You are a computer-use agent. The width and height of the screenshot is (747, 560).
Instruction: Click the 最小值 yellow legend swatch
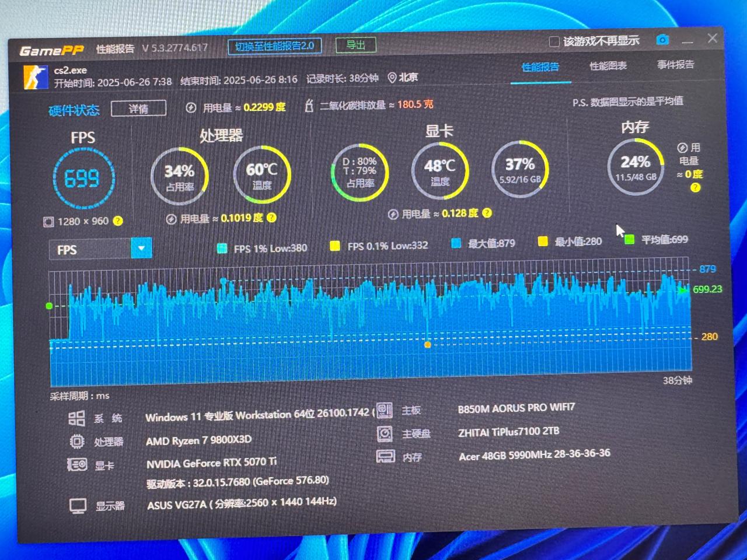click(x=543, y=242)
